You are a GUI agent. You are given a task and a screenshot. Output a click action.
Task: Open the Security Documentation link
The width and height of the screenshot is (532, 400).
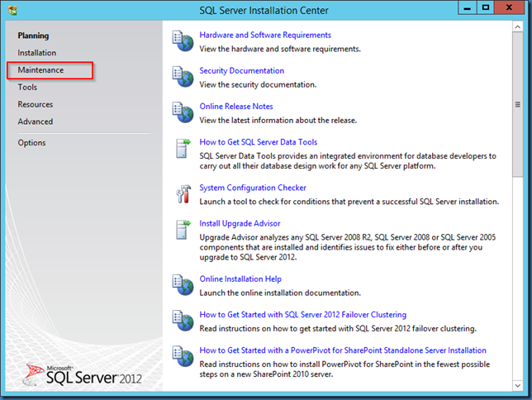click(x=241, y=70)
